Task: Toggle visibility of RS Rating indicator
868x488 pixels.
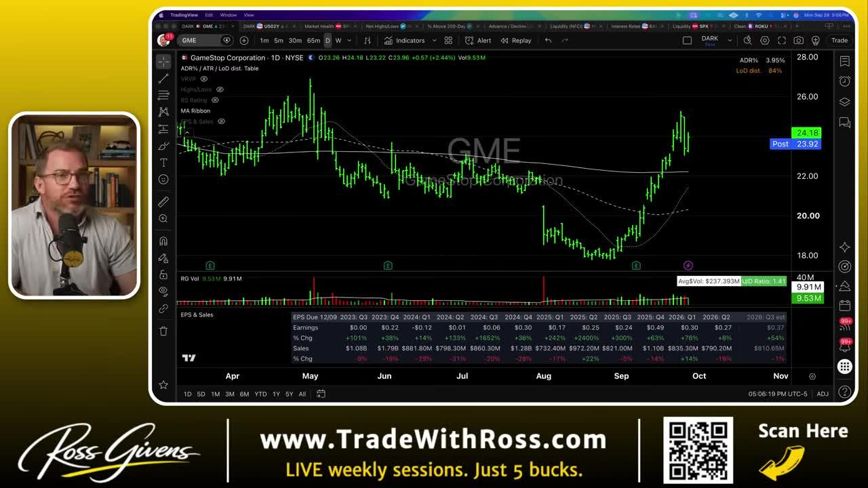Action: 215,100
